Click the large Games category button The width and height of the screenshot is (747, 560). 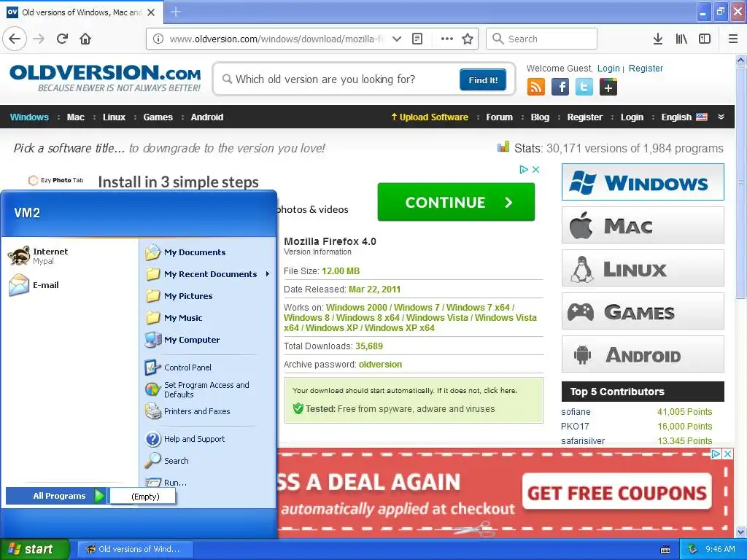pyautogui.click(x=643, y=311)
